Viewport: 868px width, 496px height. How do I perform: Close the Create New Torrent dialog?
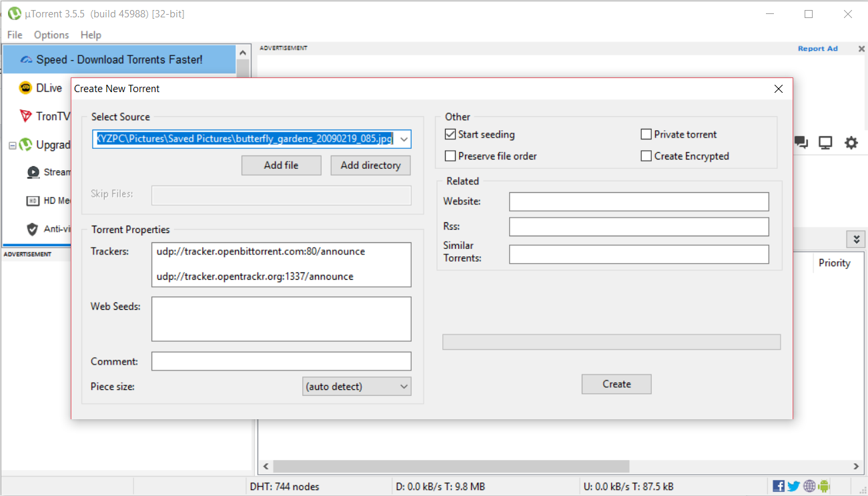pyautogui.click(x=778, y=89)
